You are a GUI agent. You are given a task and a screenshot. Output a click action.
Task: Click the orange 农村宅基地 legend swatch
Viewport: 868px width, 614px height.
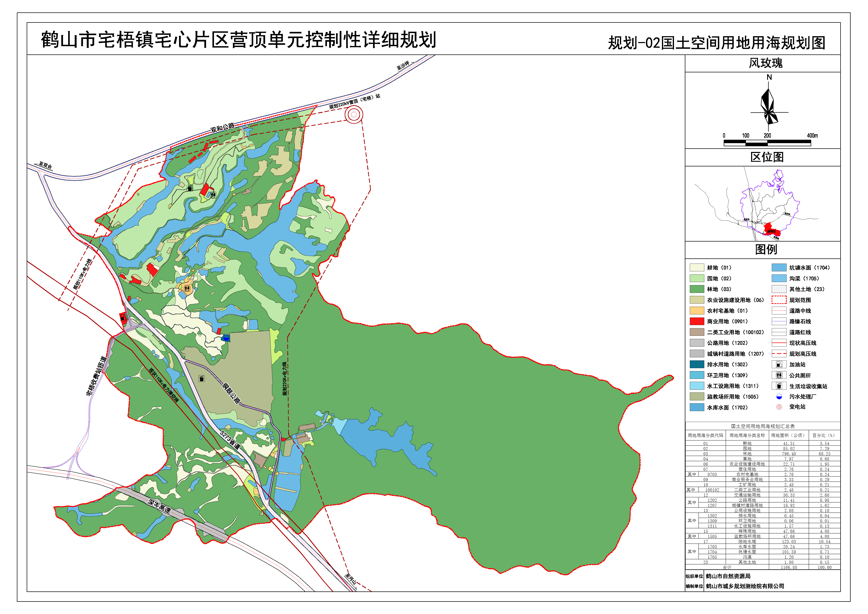[x=697, y=311]
